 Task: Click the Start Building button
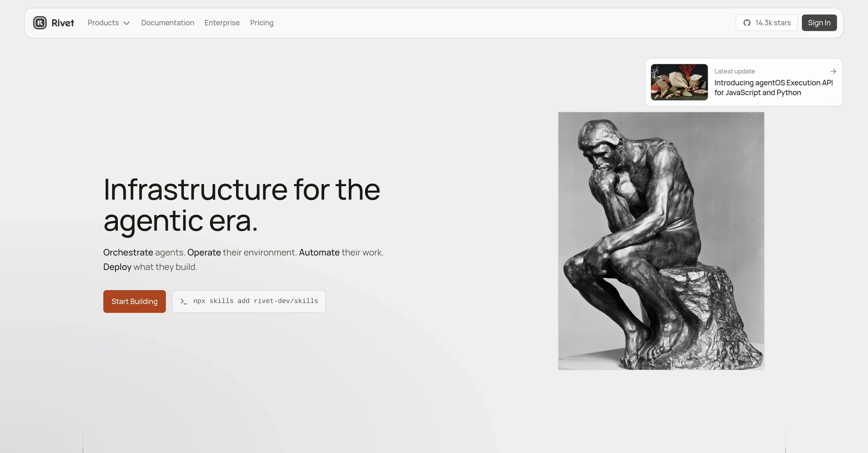click(134, 301)
